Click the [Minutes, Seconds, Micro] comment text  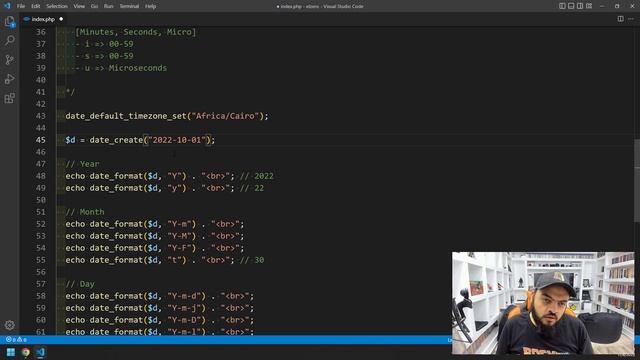click(x=136, y=32)
